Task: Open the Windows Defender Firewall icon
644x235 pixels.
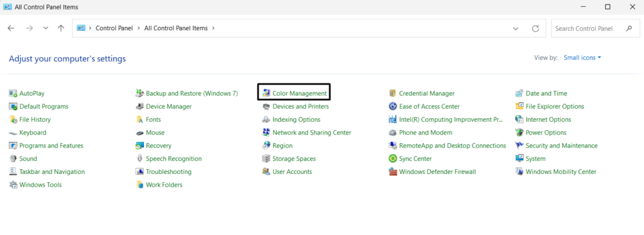Action: 392,172
